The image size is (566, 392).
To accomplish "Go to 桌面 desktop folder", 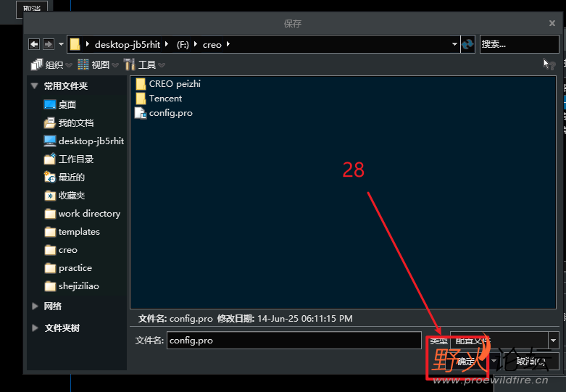I will click(60, 104).
